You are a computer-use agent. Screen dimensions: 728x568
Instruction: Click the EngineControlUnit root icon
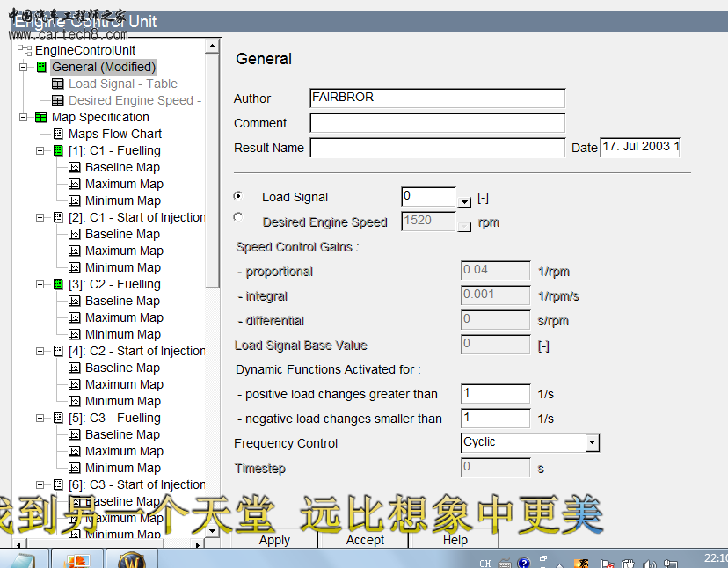[25, 50]
